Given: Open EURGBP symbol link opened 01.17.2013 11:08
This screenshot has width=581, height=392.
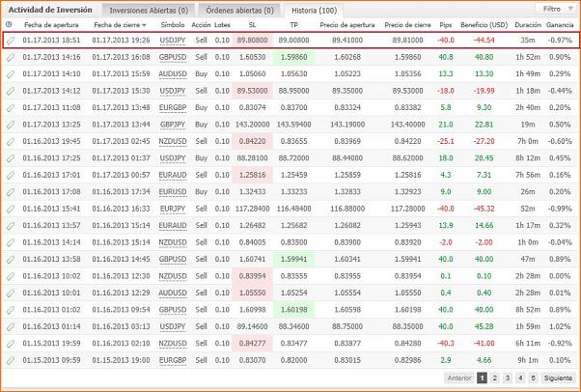Looking at the screenshot, I should pyautogui.click(x=173, y=107).
